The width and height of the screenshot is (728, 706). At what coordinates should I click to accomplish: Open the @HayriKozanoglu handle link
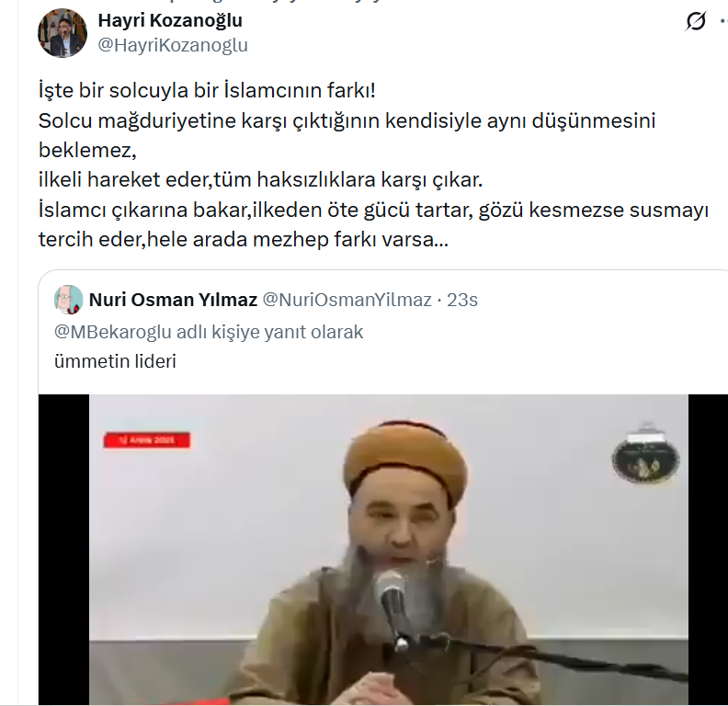click(x=173, y=45)
